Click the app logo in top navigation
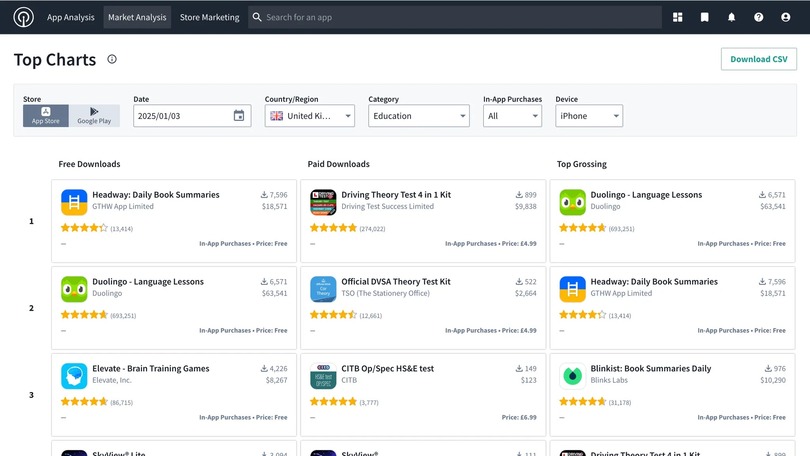 pyautogui.click(x=23, y=17)
